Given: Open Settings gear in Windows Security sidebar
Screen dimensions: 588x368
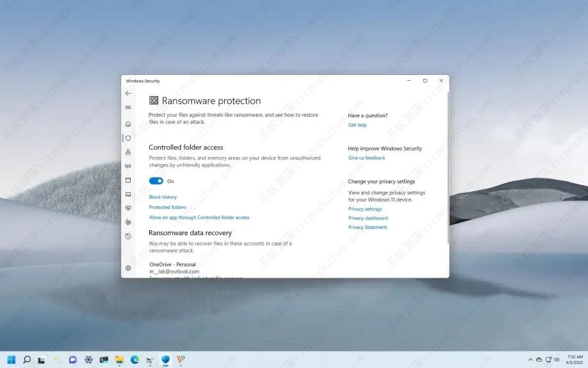Looking at the screenshot, I should 128,268.
